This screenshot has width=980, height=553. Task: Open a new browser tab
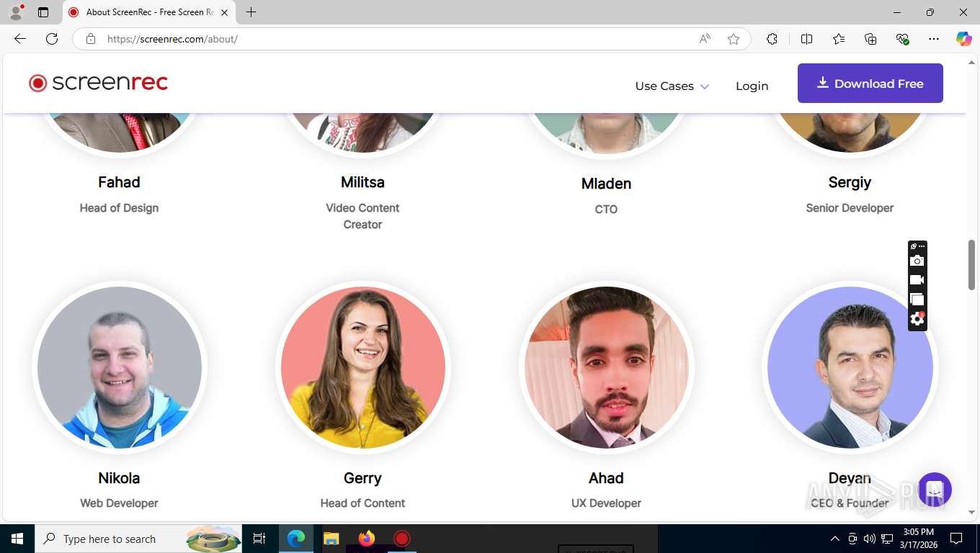click(x=251, y=12)
